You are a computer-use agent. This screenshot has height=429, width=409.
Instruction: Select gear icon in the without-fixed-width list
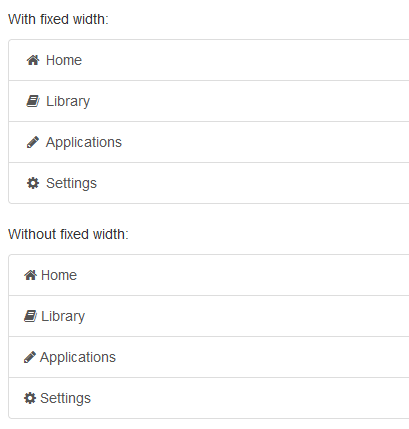pos(30,398)
